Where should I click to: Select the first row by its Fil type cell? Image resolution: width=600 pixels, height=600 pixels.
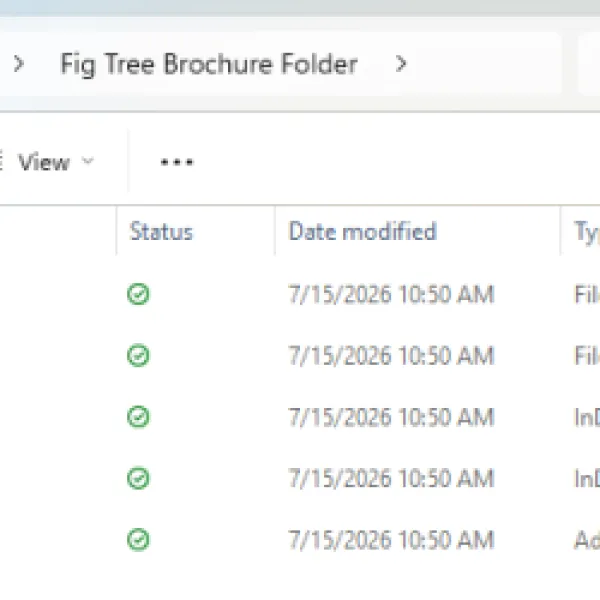[x=587, y=294]
